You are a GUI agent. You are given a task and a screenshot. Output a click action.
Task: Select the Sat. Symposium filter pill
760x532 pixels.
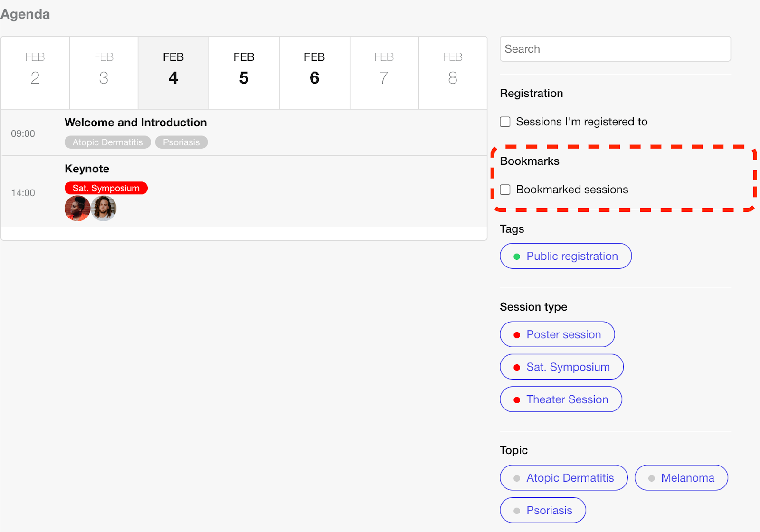(561, 367)
